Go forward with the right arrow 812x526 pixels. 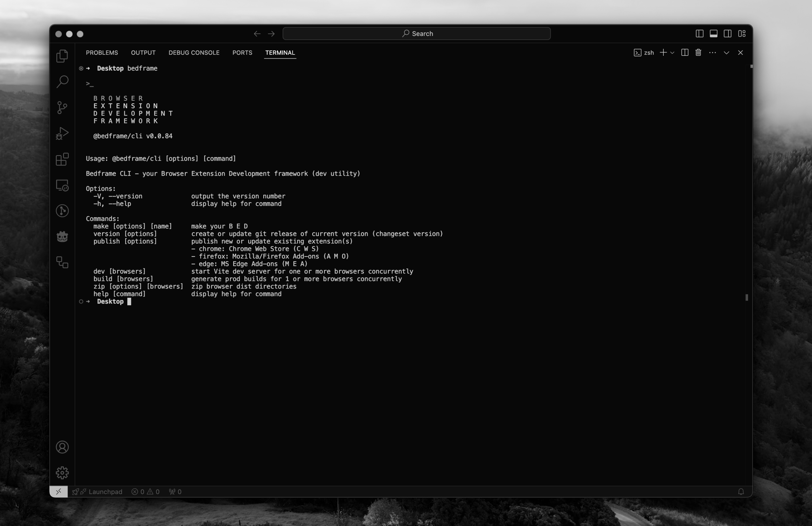click(271, 34)
